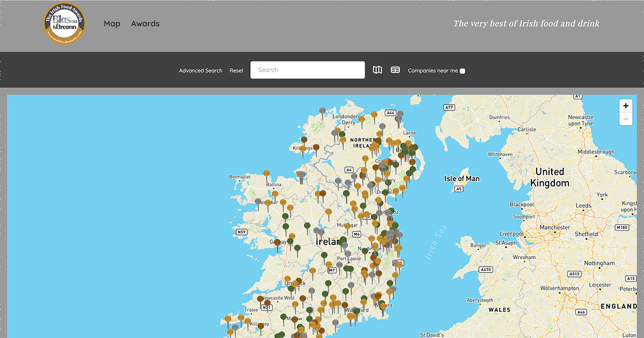The height and width of the screenshot is (338, 644).
Task: Switch to the Awards section
Action: click(x=145, y=24)
